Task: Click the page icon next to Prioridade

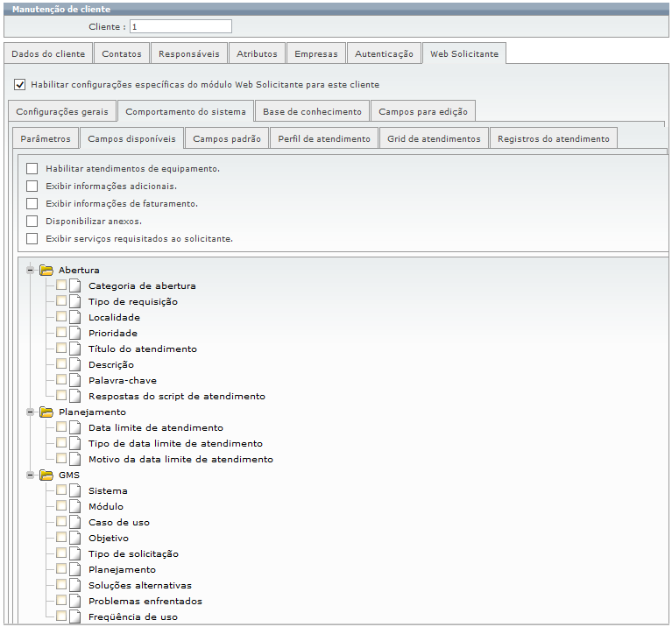Action: (74, 333)
